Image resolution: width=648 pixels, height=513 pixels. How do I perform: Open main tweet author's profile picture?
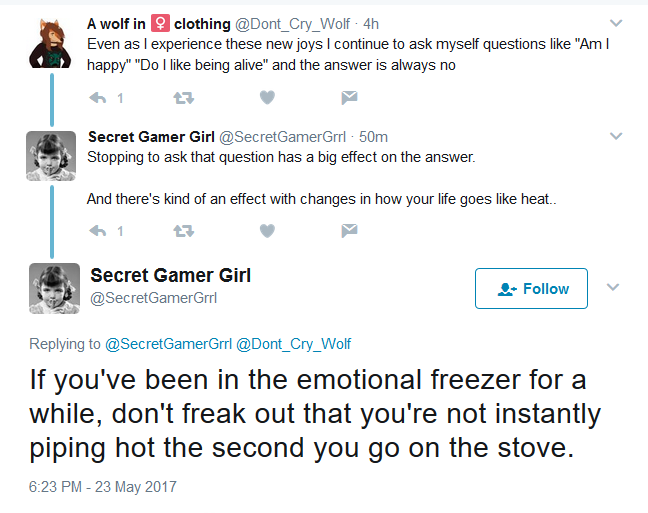[54, 288]
